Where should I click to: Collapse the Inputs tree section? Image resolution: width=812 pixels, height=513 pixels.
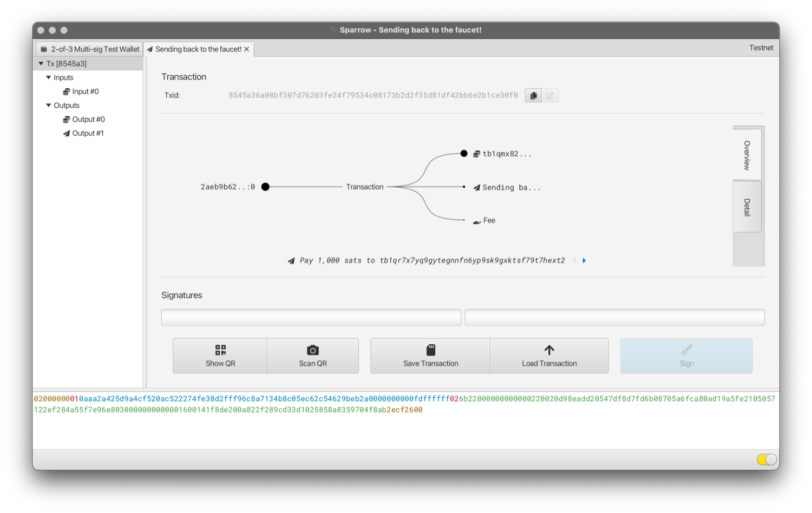[49, 77]
